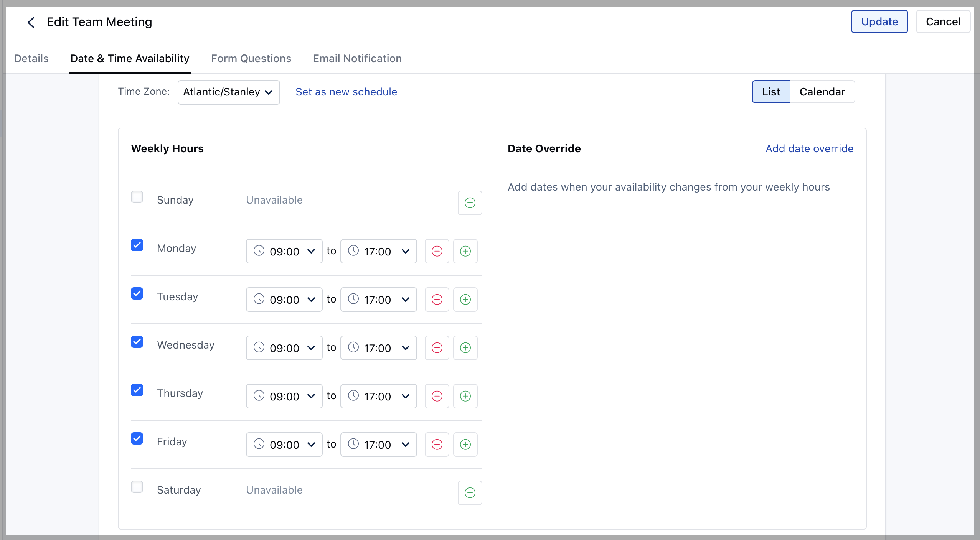Open the Email Notification tab

click(x=357, y=58)
